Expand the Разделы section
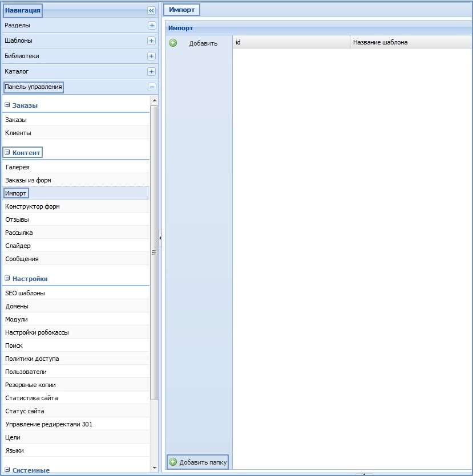This screenshot has height=476, width=473. [151, 26]
